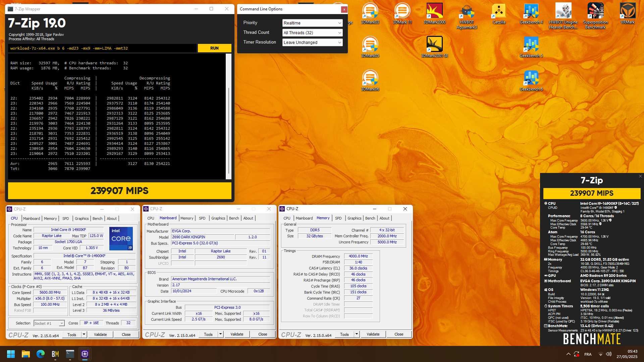The width and height of the screenshot is (644, 362).
Task: Click the 7-Zip output console scrollbar
Action: tap(229, 116)
